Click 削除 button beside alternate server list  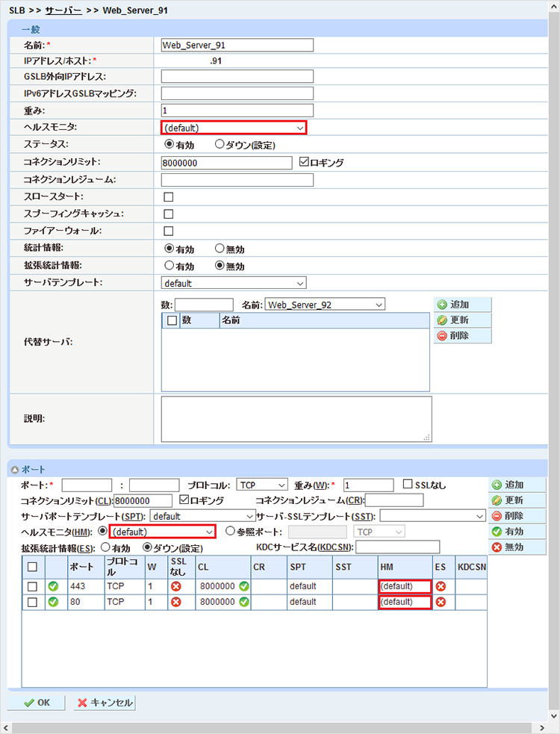[x=462, y=336]
